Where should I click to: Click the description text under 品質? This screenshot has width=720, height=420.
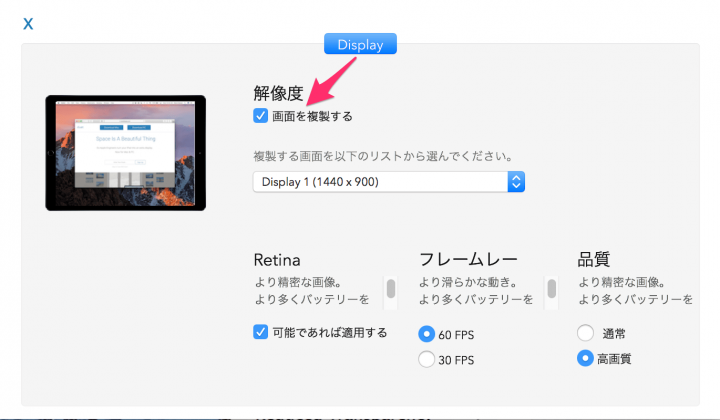635,291
